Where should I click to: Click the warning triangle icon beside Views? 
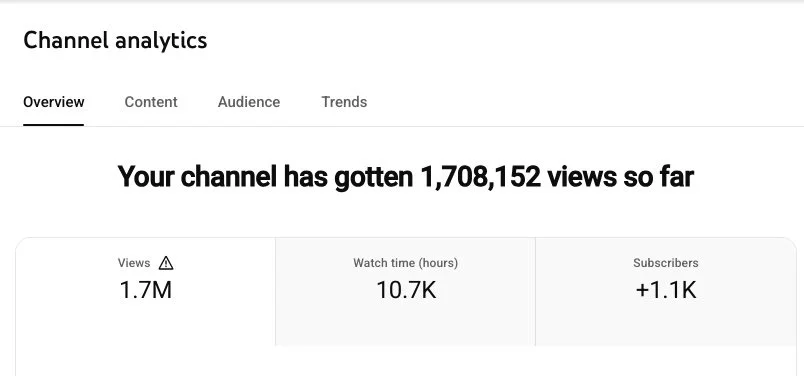(x=166, y=263)
